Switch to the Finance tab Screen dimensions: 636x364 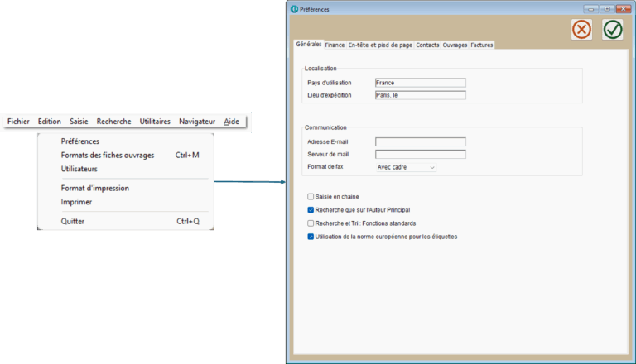tap(335, 45)
